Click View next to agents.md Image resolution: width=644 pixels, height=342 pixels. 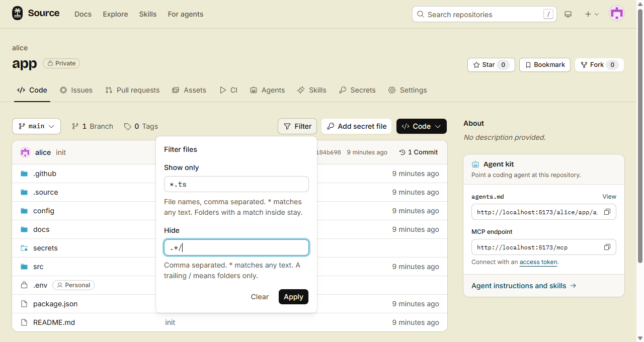(x=609, y=197)
